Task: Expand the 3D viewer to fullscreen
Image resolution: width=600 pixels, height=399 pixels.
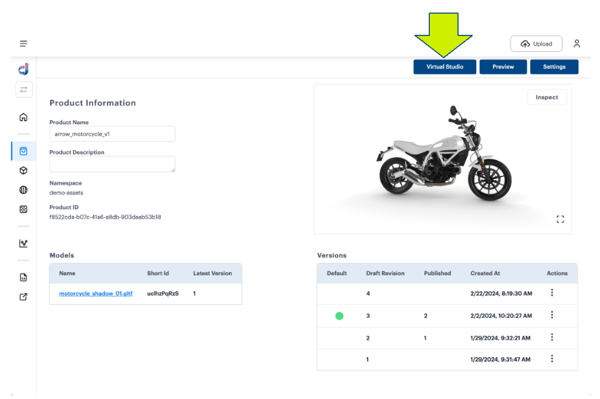Action: point(560,219)
